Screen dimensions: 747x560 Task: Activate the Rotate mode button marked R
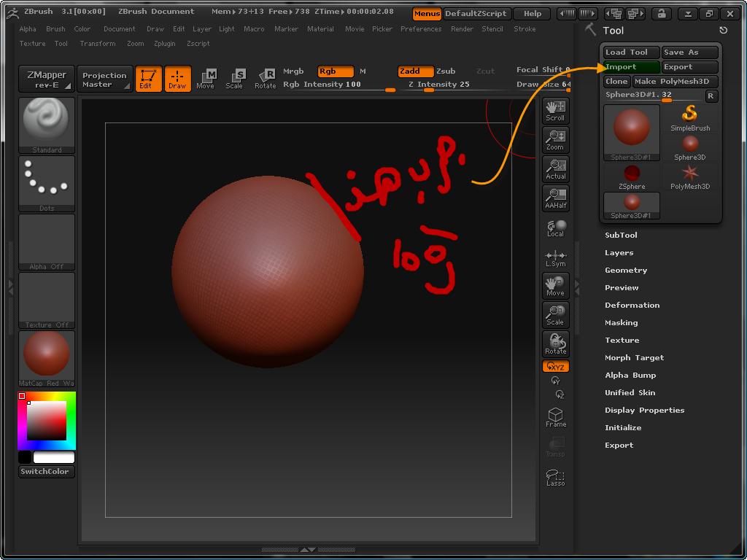[266, 79]
